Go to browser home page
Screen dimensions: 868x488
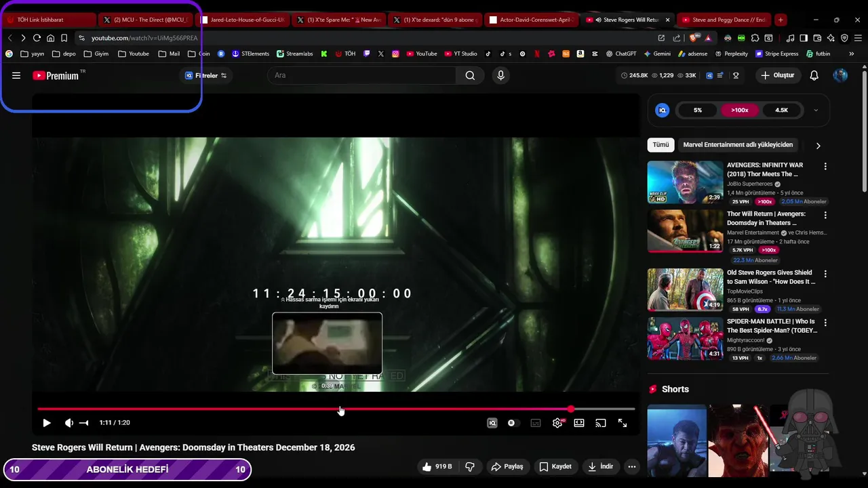[x=50, y=38]
